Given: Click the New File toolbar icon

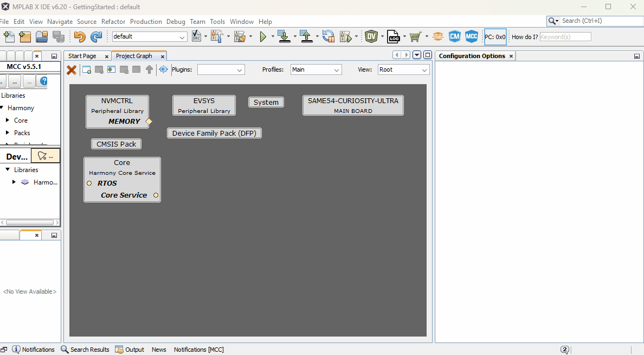Looking at the screenshot, I should (9, 36).
